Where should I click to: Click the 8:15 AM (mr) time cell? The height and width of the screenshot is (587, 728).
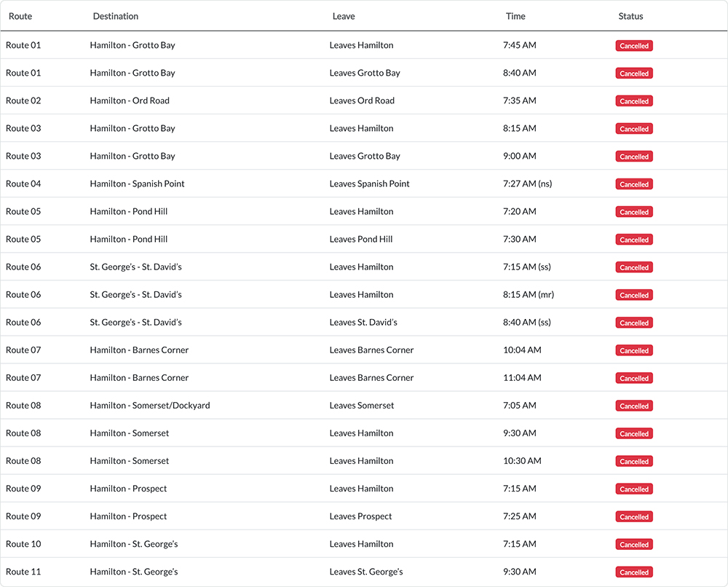tap(528, 294)
